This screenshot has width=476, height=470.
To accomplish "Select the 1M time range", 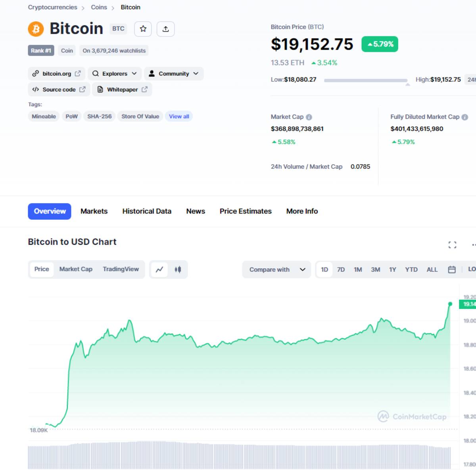I will click(358, 269).
